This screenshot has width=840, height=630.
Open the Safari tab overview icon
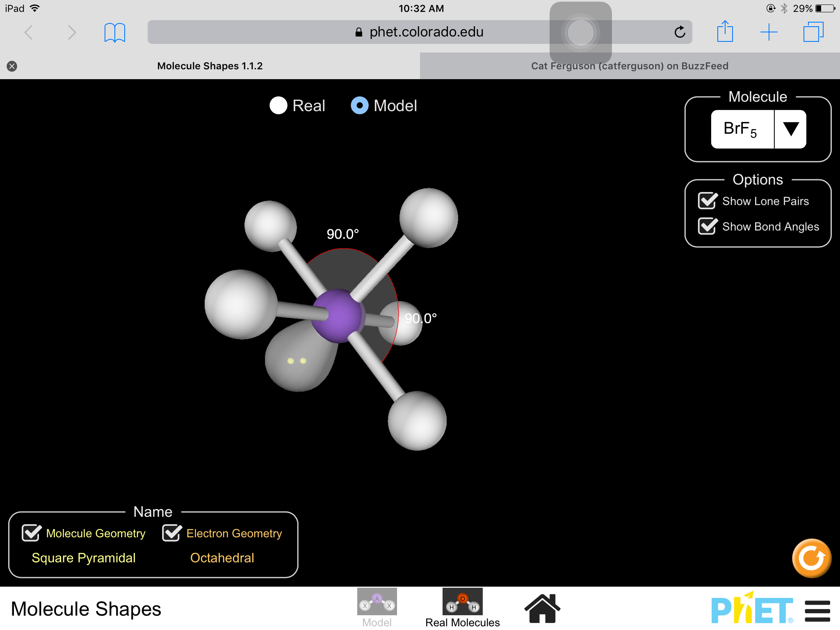click(813, 32)
